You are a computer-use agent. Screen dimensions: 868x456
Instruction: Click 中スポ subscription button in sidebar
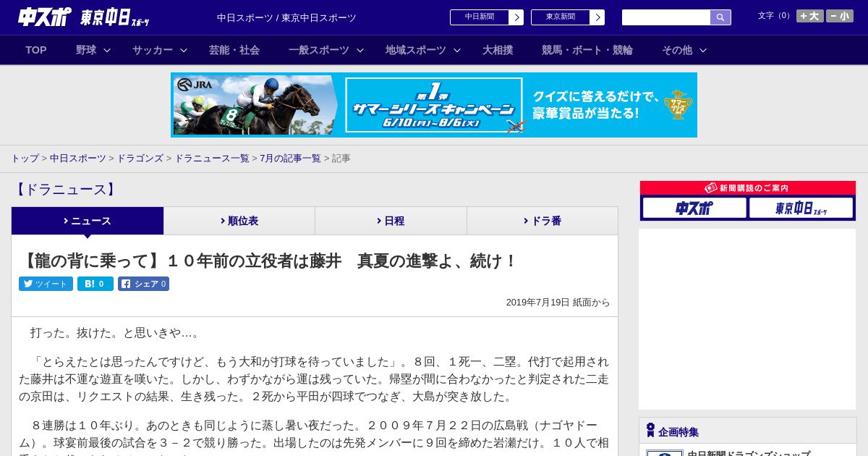click(694, 208)
